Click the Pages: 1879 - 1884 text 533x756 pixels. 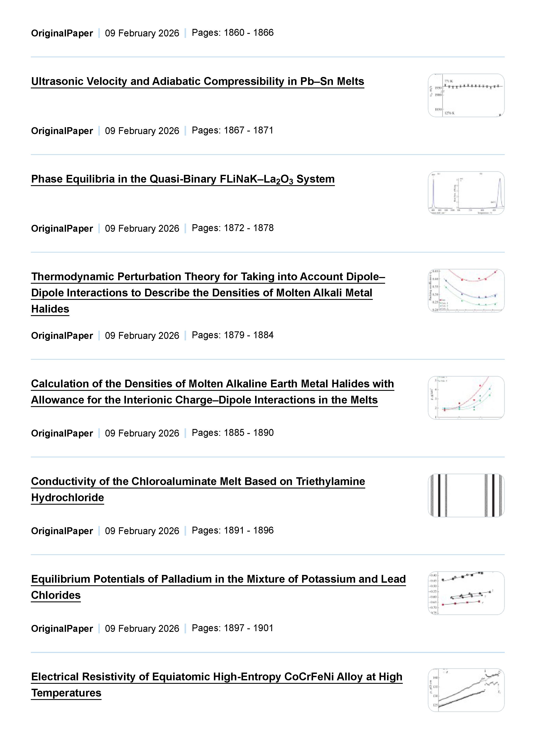[x=232, y=335]
